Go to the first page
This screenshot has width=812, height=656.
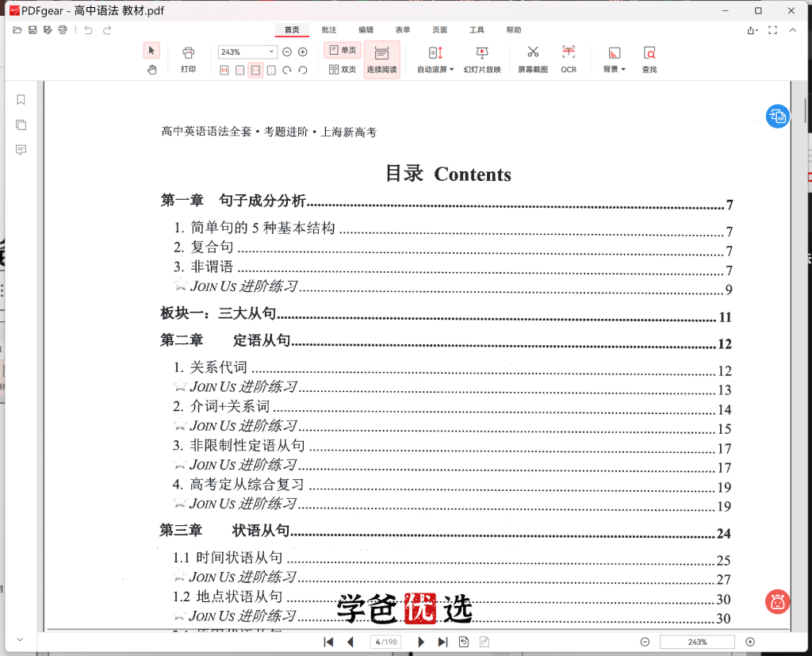coord(328,642)
